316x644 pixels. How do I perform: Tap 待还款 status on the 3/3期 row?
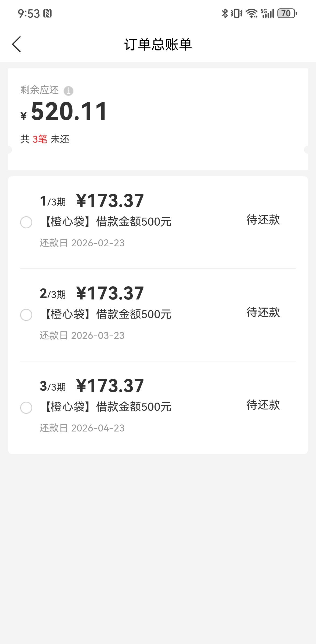tap(263, 405)
